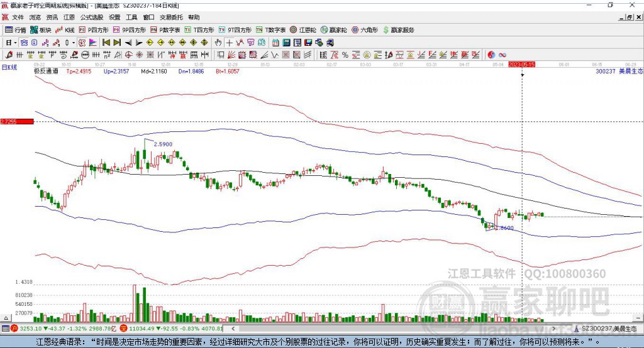This screenshot has height=348, width=644.
Task: Open the 文件 menu
Action: tap(18, 17)
